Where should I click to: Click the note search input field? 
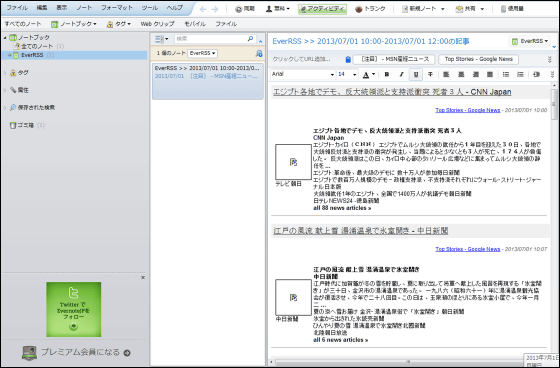coord(210,39)
